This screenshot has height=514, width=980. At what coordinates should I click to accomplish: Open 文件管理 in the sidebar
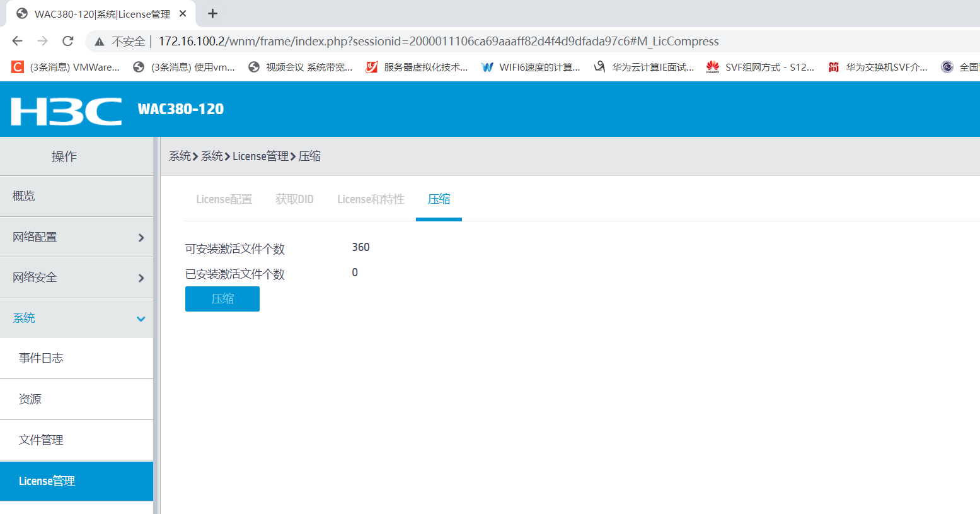tap(76, 440)
